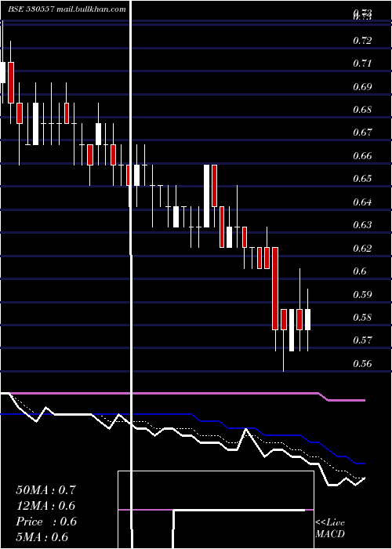392x549 pixels.
Task: Click the 0.6 price axis label
Action: click(x=360, y=271)
